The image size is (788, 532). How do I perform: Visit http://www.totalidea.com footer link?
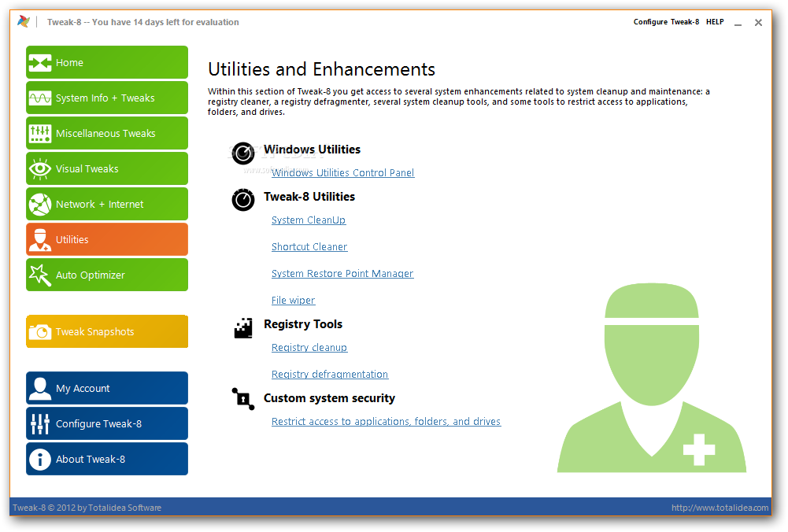coord(720,508)
